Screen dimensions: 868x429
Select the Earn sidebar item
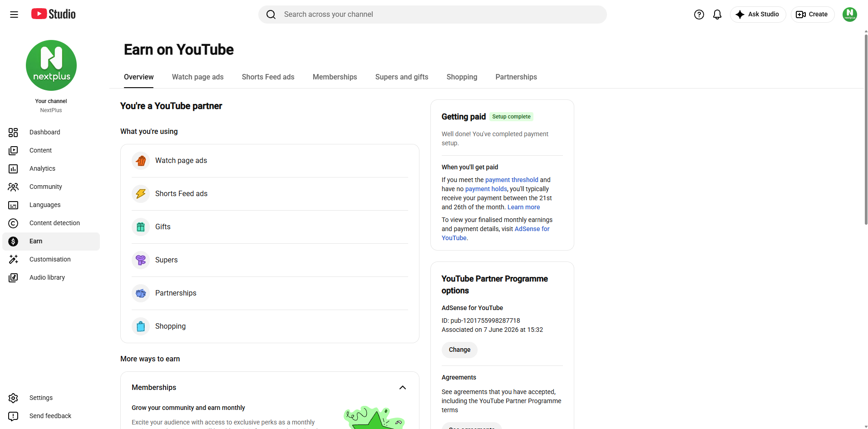51,241
